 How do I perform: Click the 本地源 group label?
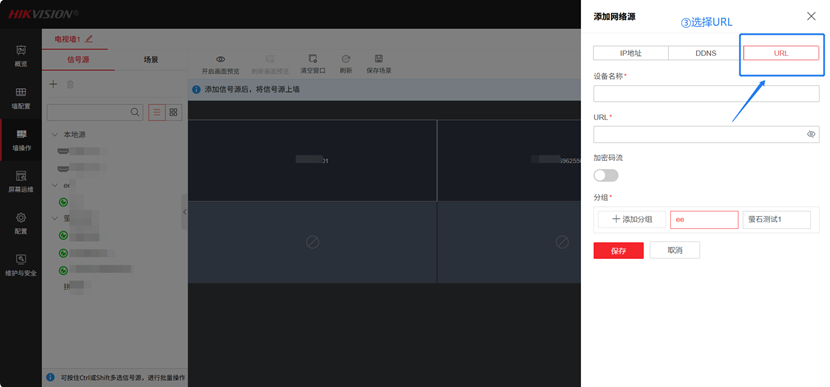[x=75, y=135]
